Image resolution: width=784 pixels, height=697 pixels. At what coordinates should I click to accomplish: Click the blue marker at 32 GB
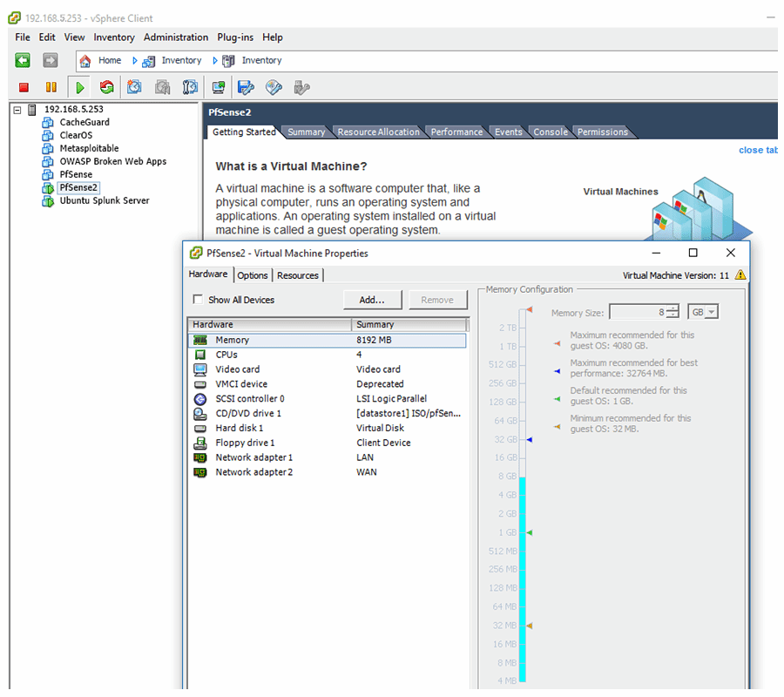click(x=530, y=439)
